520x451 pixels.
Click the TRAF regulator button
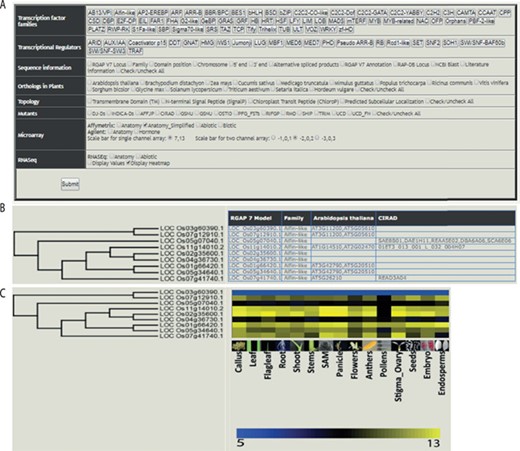click(135, 51)
